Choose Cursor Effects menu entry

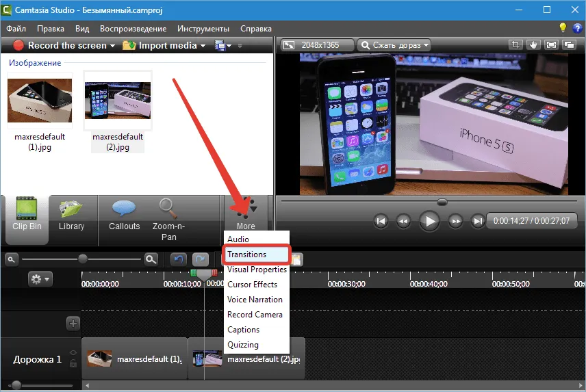256,284
